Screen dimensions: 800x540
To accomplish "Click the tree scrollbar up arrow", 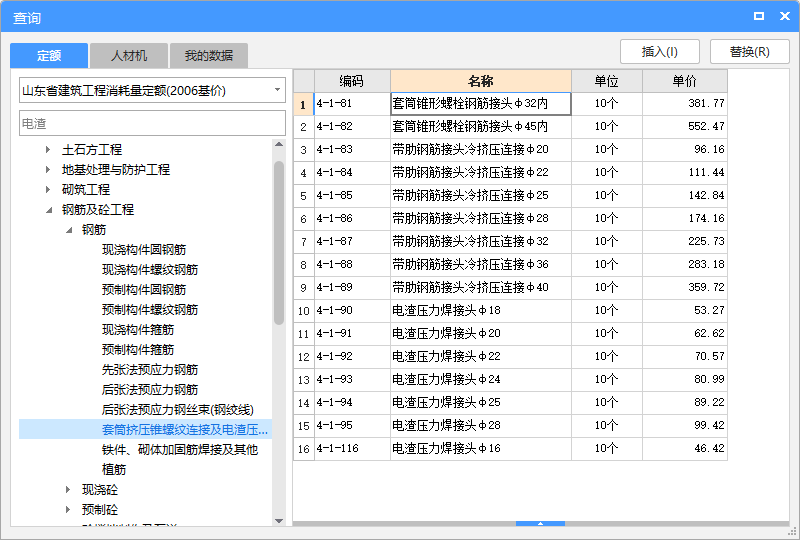I will [x=279, y=144].
